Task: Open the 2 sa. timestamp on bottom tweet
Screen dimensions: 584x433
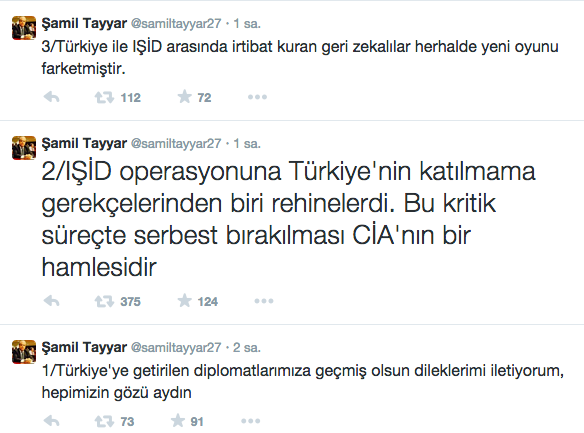Action: [247, 347]
